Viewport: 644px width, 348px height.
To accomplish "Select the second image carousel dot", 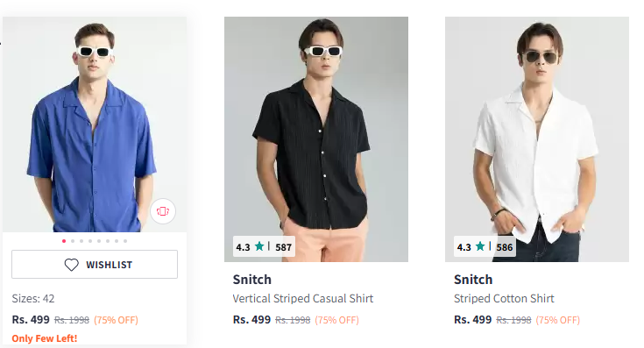I will click(73, 241).
